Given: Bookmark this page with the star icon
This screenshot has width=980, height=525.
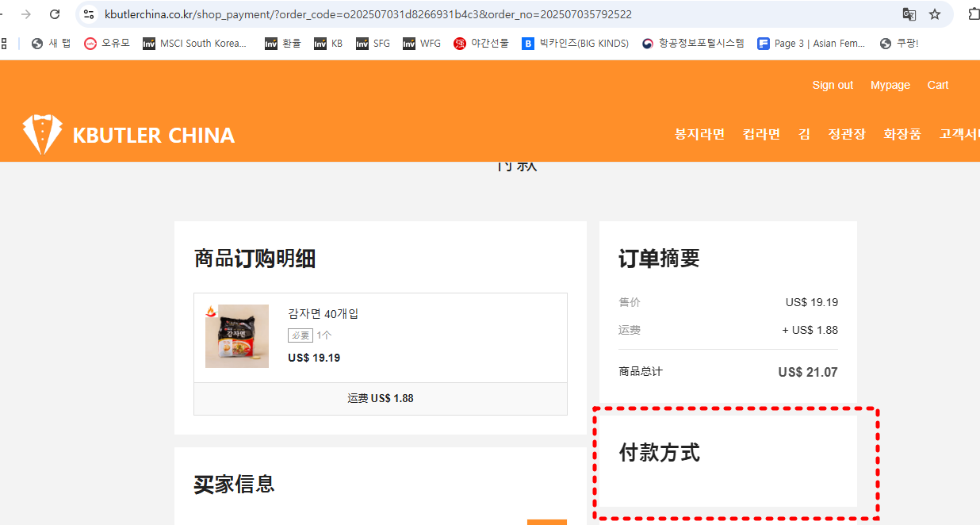Looking at the screenshot, I should pyautogui.click(x=935, y=14).
